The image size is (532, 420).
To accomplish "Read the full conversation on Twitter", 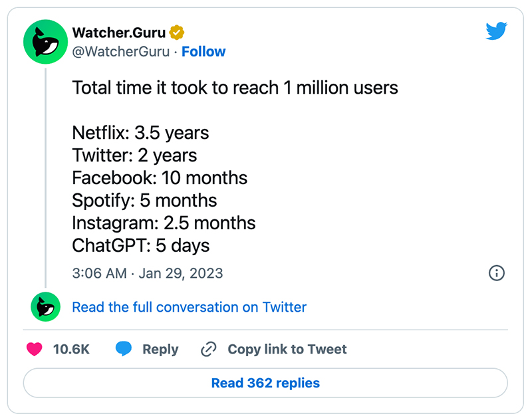I will tap(189, 307).
